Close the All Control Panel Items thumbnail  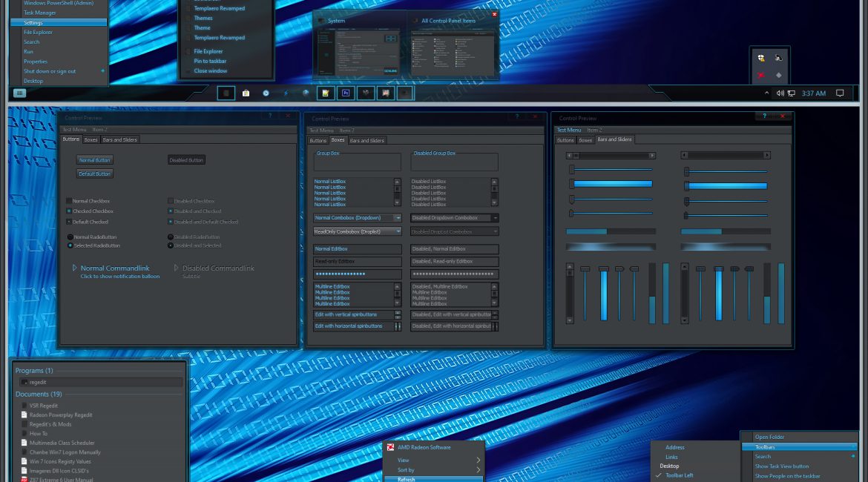pyautogui.click(x=494, y=14)
